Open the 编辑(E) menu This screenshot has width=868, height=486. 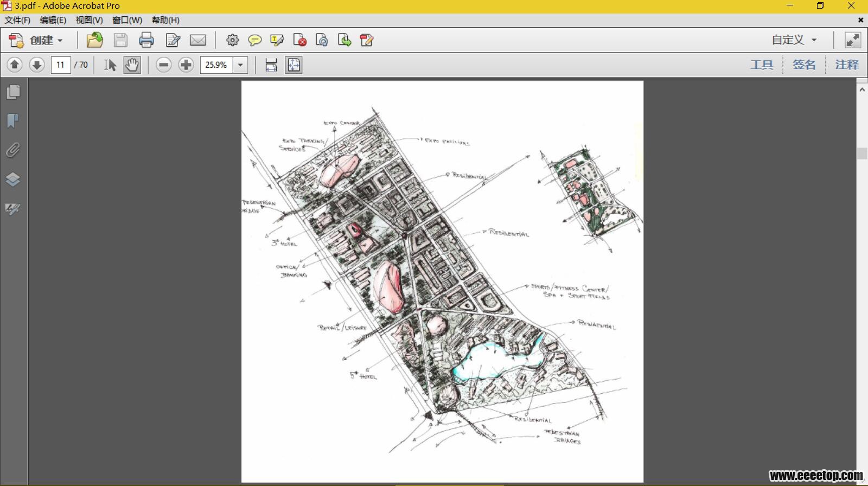click(x=53, y=20)
